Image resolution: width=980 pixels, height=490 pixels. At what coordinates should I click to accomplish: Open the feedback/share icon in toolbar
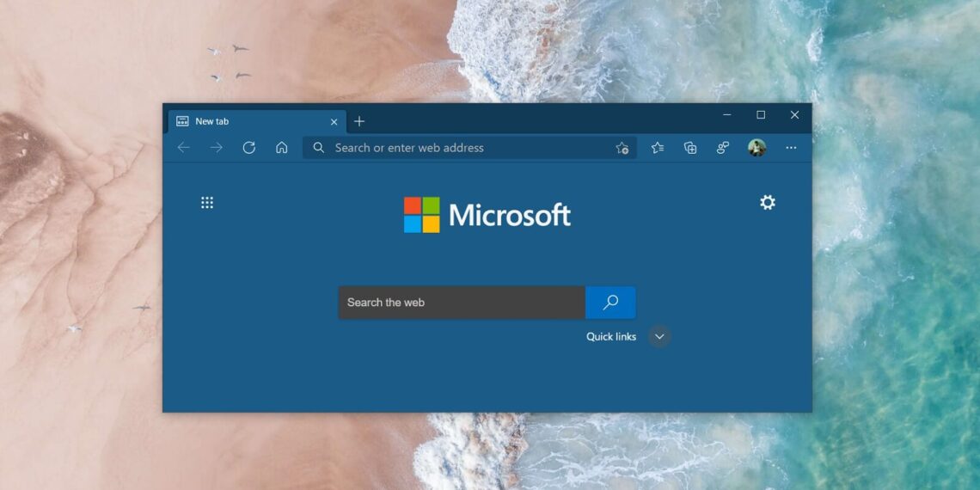tap(723, 148)
